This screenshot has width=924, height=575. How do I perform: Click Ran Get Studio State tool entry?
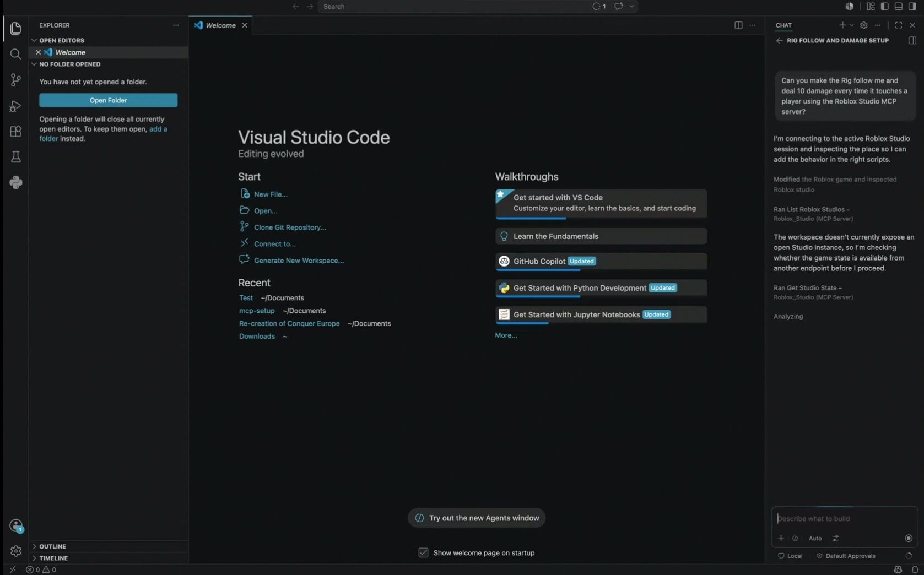pos(813,292)
